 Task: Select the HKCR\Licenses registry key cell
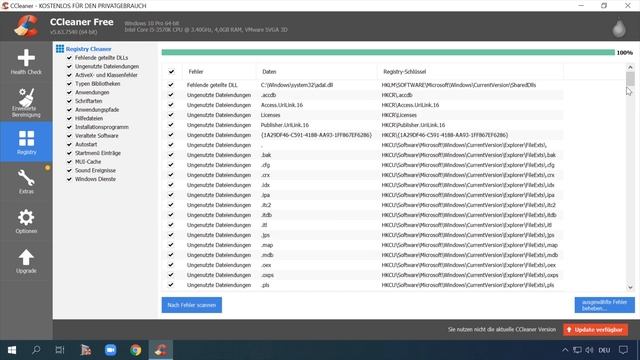(399, 115)
